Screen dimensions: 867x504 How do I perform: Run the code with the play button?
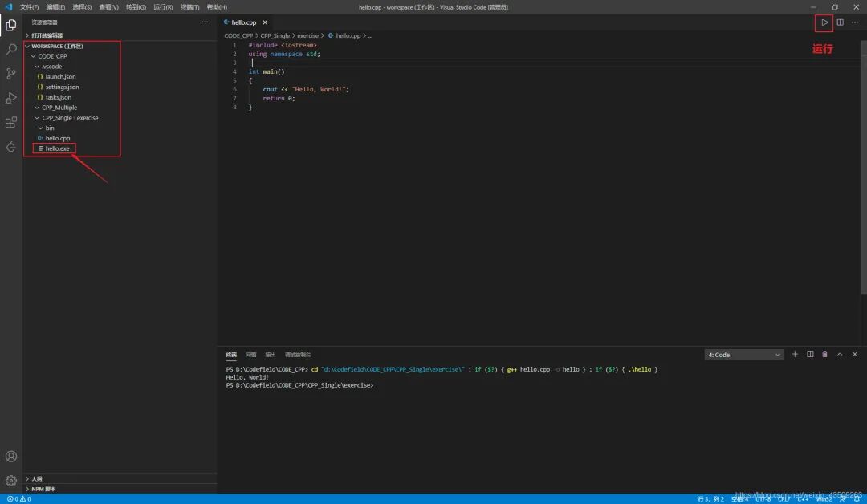824,22
